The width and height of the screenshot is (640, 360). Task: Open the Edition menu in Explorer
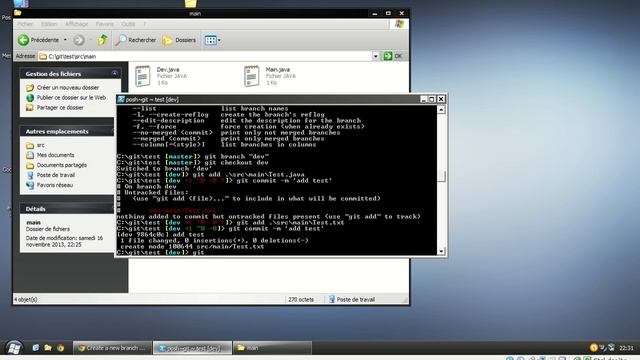[49, 24]
